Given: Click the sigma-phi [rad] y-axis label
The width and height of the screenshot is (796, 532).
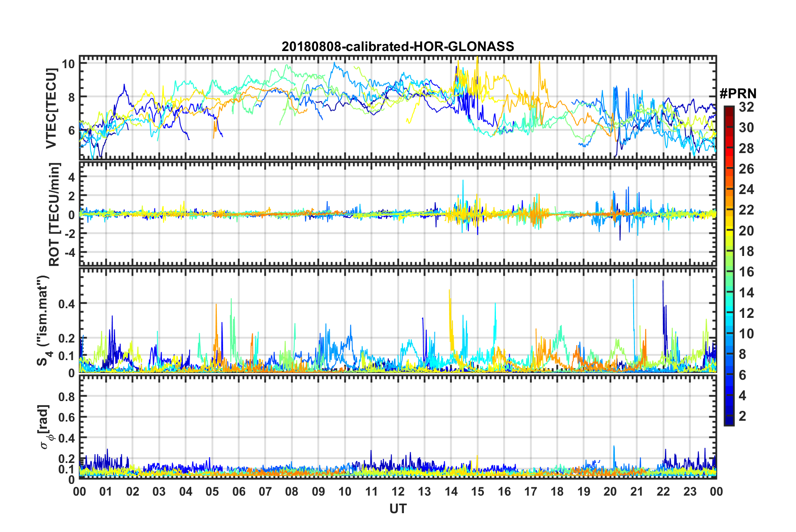Looking at the screenshot, I should [x=44, y=427].
